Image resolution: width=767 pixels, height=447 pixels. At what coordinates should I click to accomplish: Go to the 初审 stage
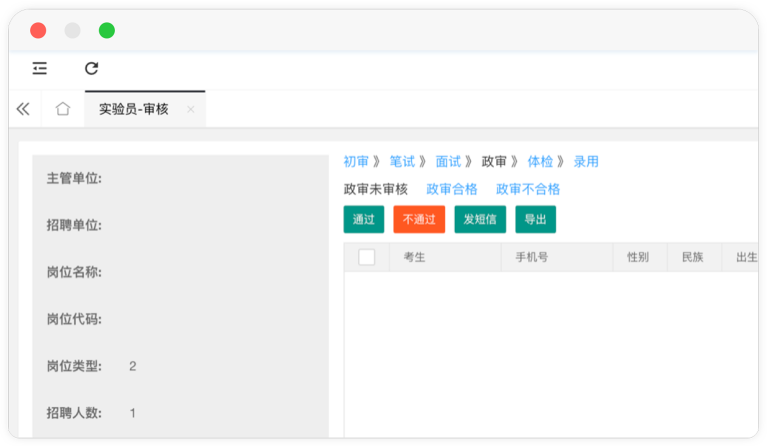[x=356, y=161]
